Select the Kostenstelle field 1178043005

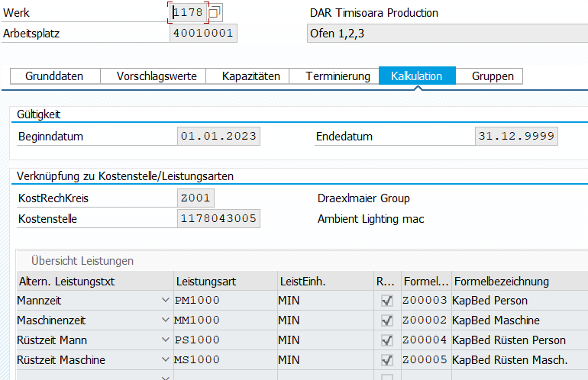pos(218,219)
